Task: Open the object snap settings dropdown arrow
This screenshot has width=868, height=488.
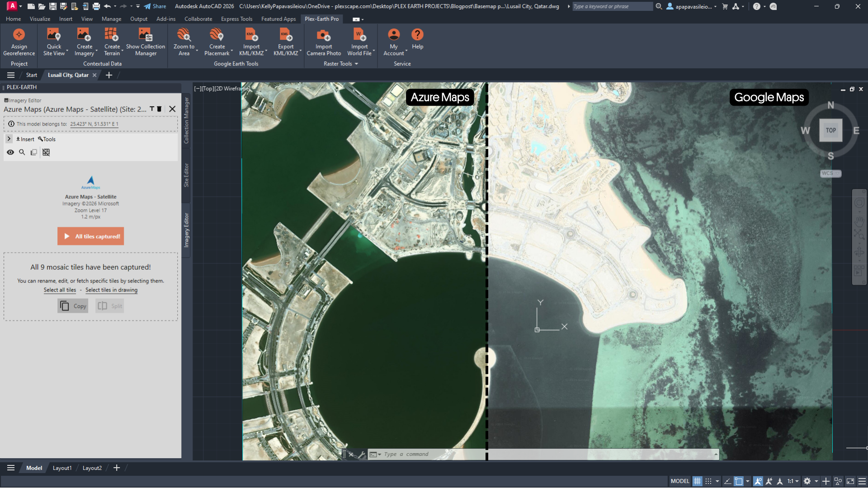Action: click(x=747, y=481)
